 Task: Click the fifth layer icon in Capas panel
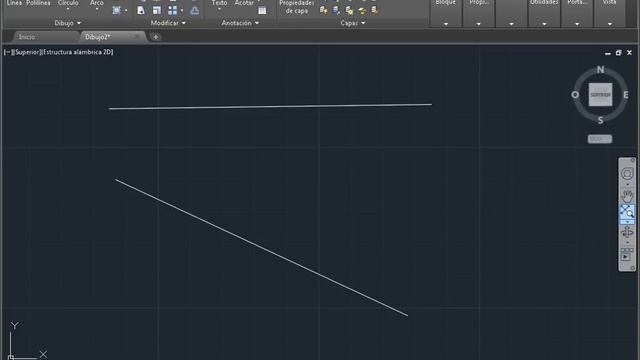pyautogui.click(x=374, y=10)
